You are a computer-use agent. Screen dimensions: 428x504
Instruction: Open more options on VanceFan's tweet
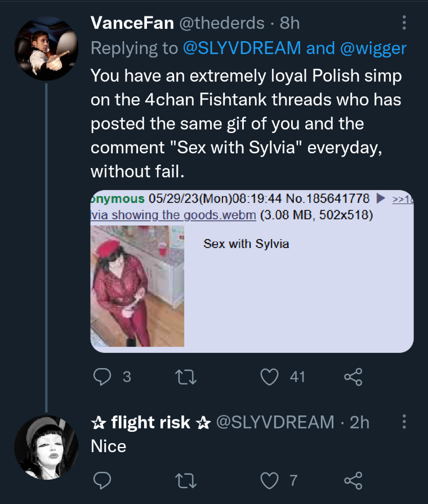coord(403,23)
